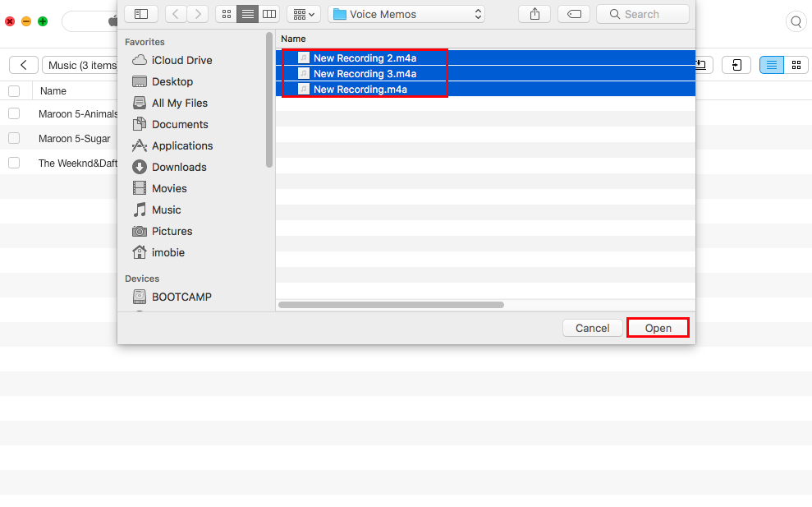Click the Movies filmstrip icon

pyautogui.click(x=140, y=187)
